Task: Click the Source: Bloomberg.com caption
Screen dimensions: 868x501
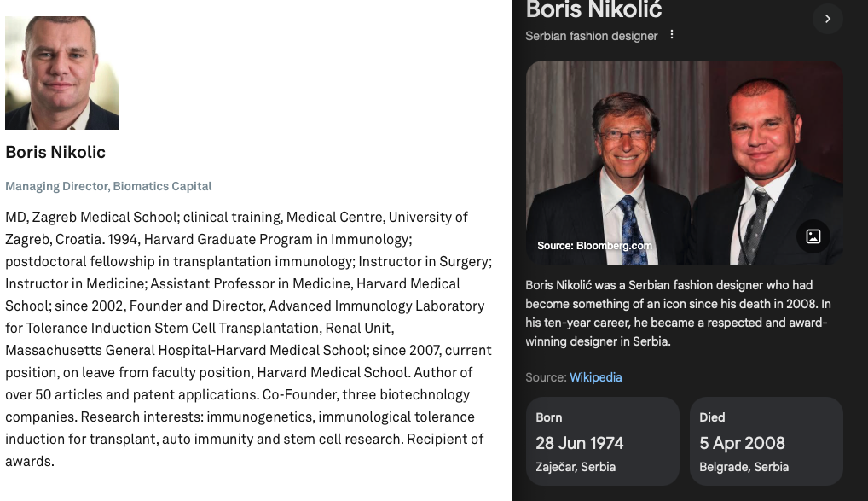Action: point(594,246)
